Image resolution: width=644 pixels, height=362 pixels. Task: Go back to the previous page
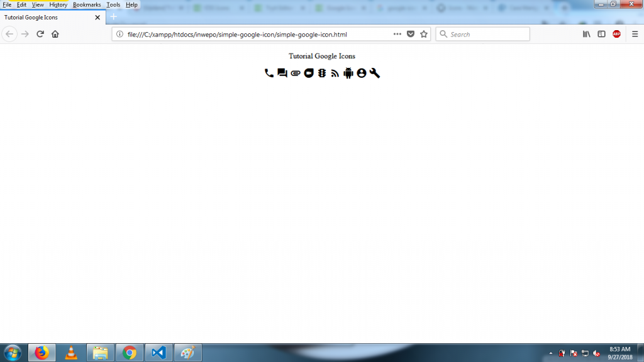9,34
